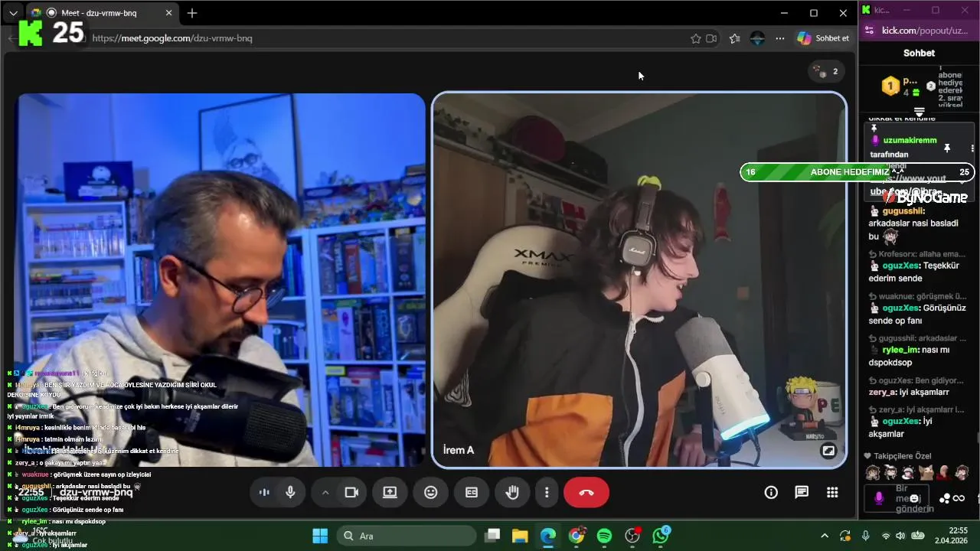Turn off the camera in Meet
The height and width of the screenshot is (551, 980).
351,493
